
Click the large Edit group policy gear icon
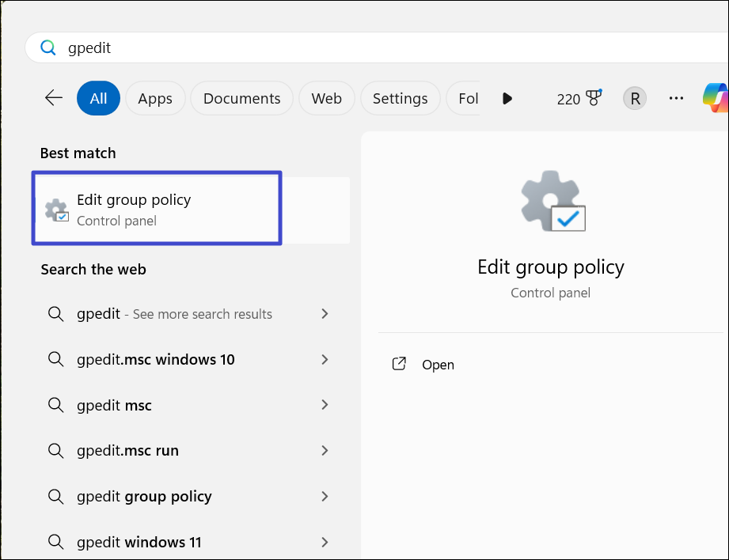552,202
